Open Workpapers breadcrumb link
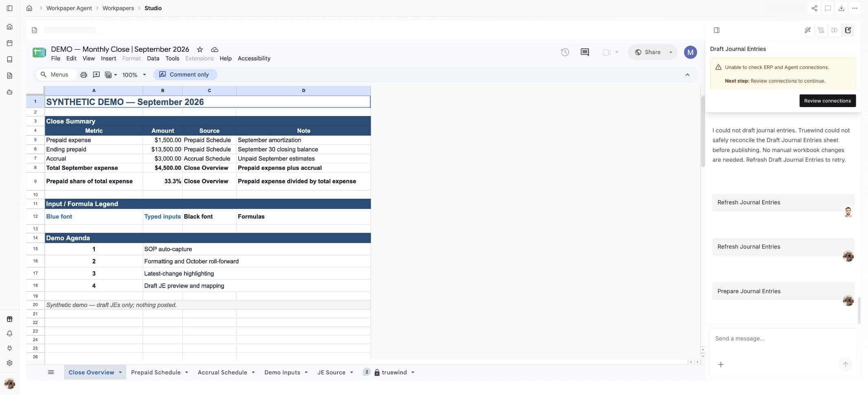868x395 pixels. click(x=118, y=8)
